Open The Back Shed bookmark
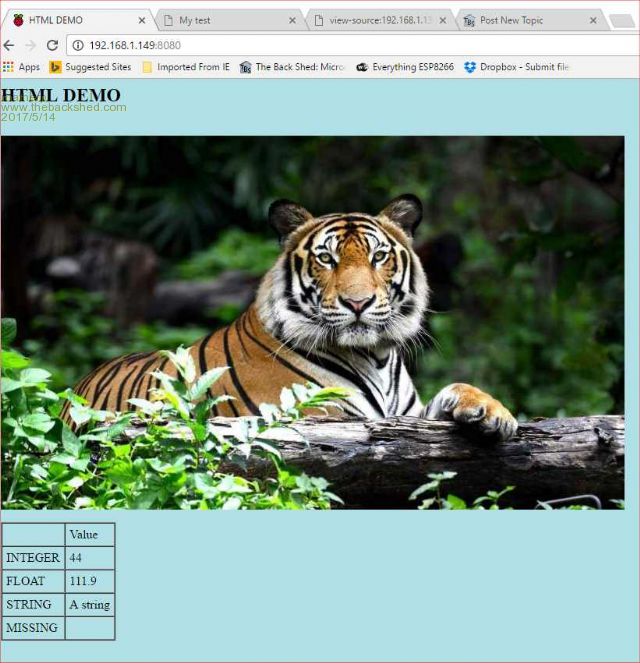This screenshot has width=640, height=663. point(291,67)
